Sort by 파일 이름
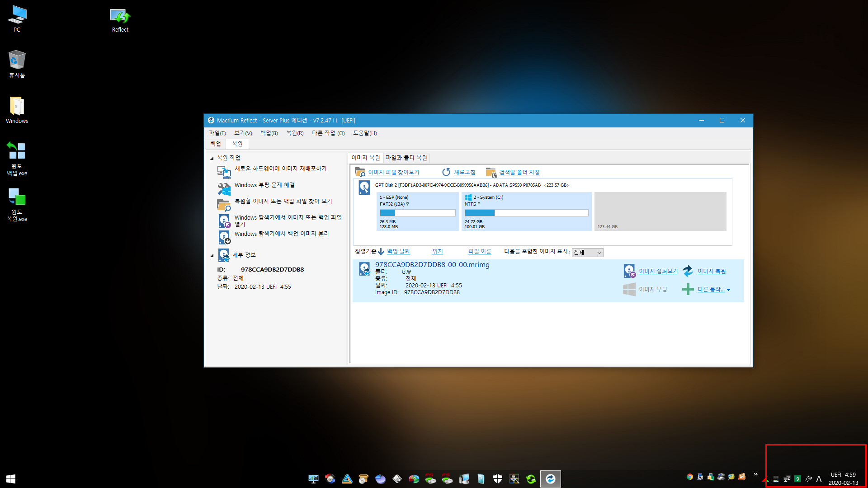This screenshot has width=868, height=488. click(480, 251)
